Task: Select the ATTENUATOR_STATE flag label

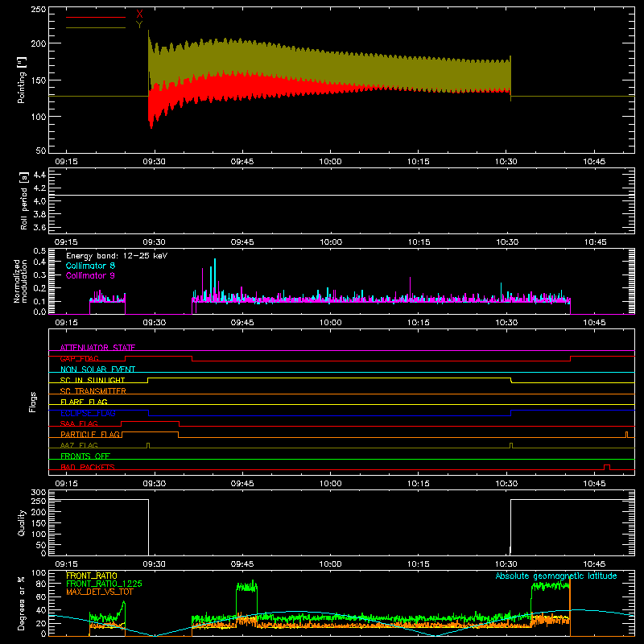Action: coord(97,348)
